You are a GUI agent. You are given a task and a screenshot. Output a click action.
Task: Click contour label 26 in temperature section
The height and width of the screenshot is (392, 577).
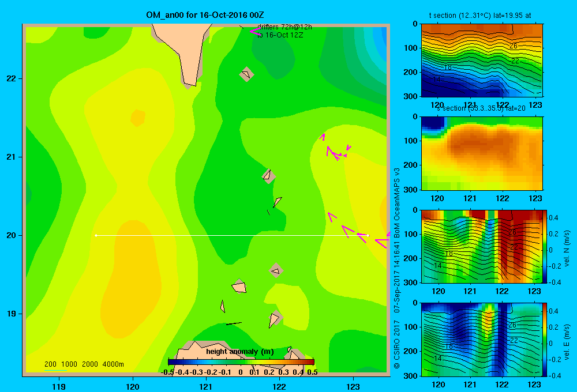514,46
